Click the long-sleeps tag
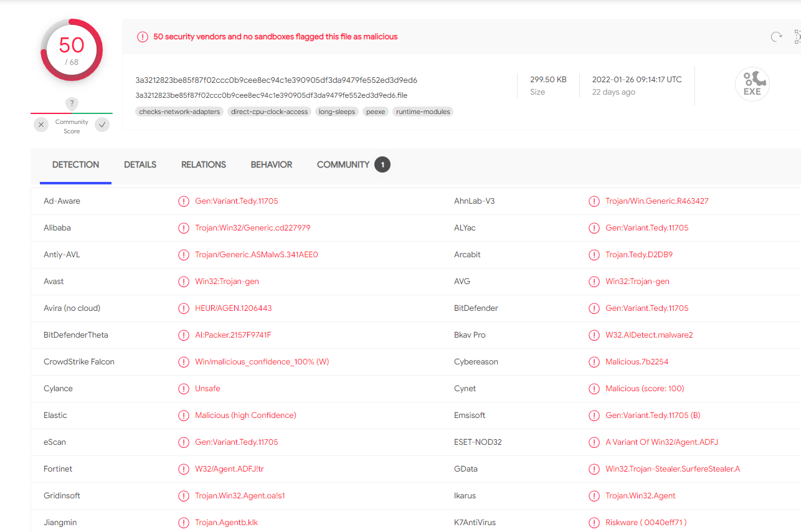Screen dimensions: 801x532 pyautogui.click(x=337, y=112)
